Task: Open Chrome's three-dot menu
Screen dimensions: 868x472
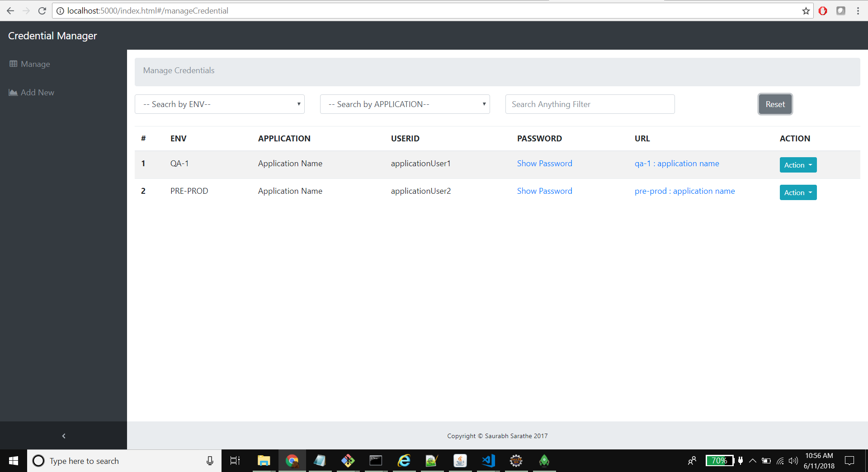Action: [x=859, y=10]
